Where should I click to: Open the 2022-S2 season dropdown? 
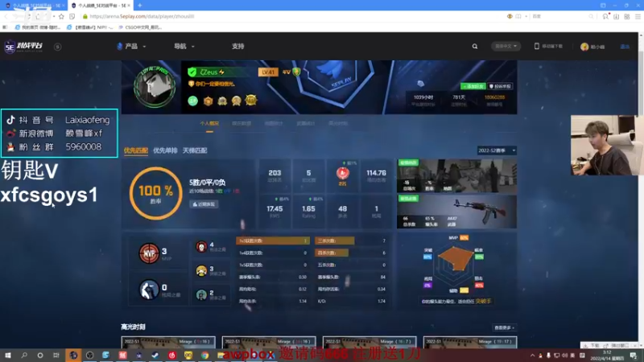click(497, 150)
